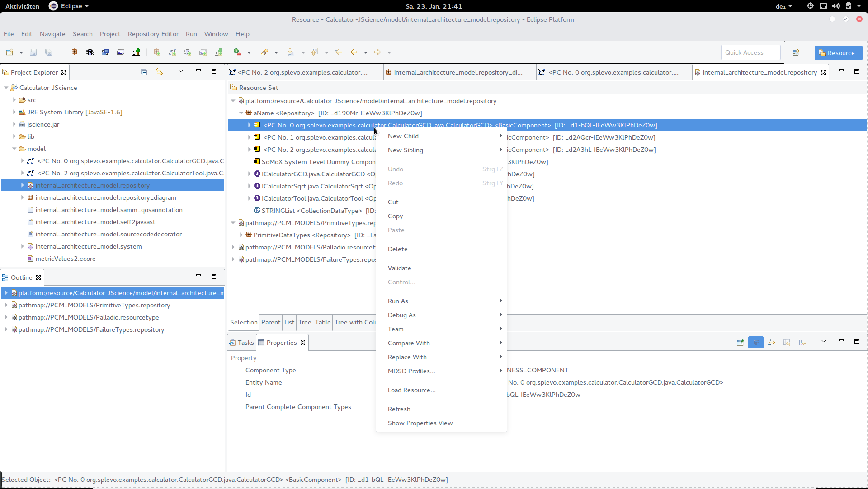Choose New Sibling from context menu
The width and height of the screenshot is (868, 489).
(441, 150)
